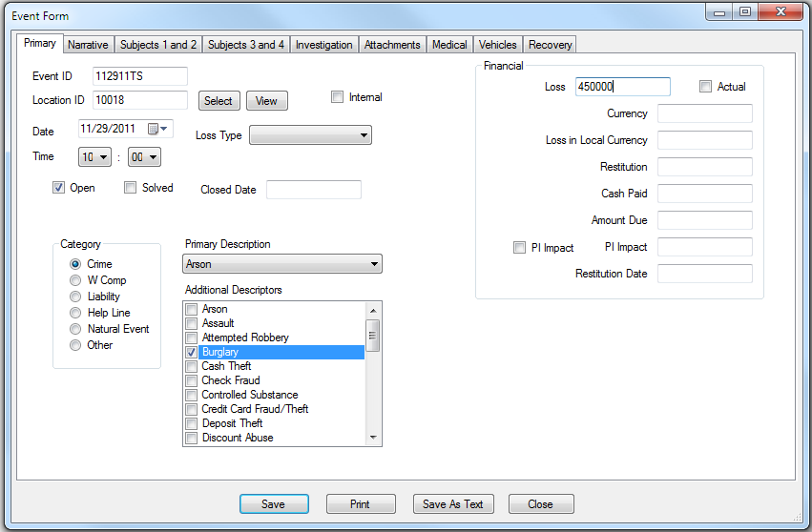Click into the Closed Date field
This screenshot has height=532, width=812.
pyautogui.click(x=313, y=190)
